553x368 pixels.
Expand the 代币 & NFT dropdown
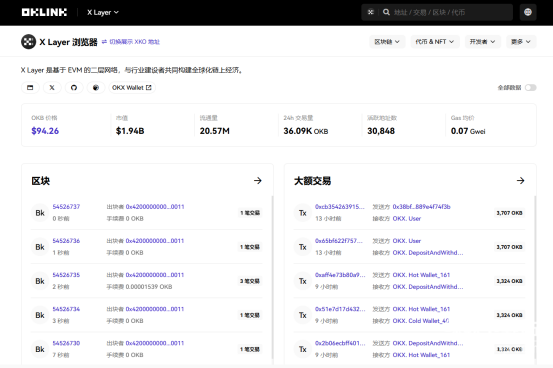pos(434,42)
